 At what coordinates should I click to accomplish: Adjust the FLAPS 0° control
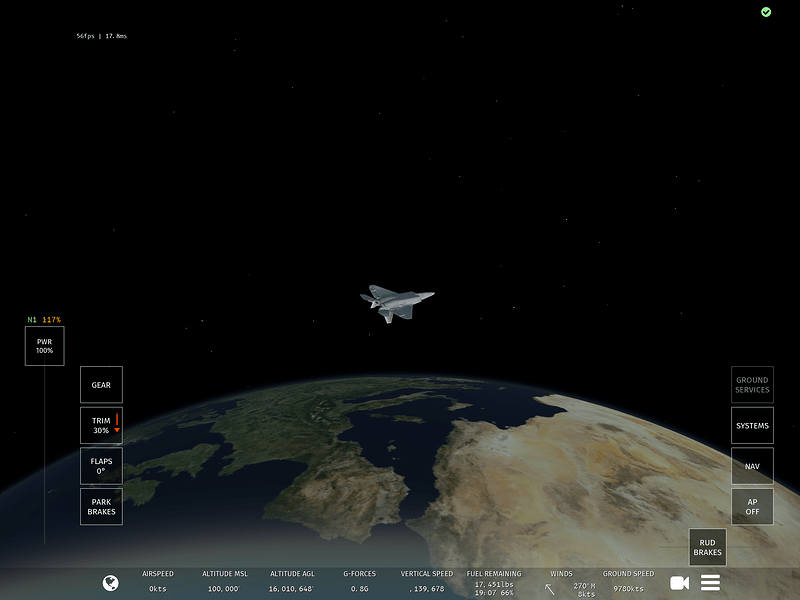point(101,466)
